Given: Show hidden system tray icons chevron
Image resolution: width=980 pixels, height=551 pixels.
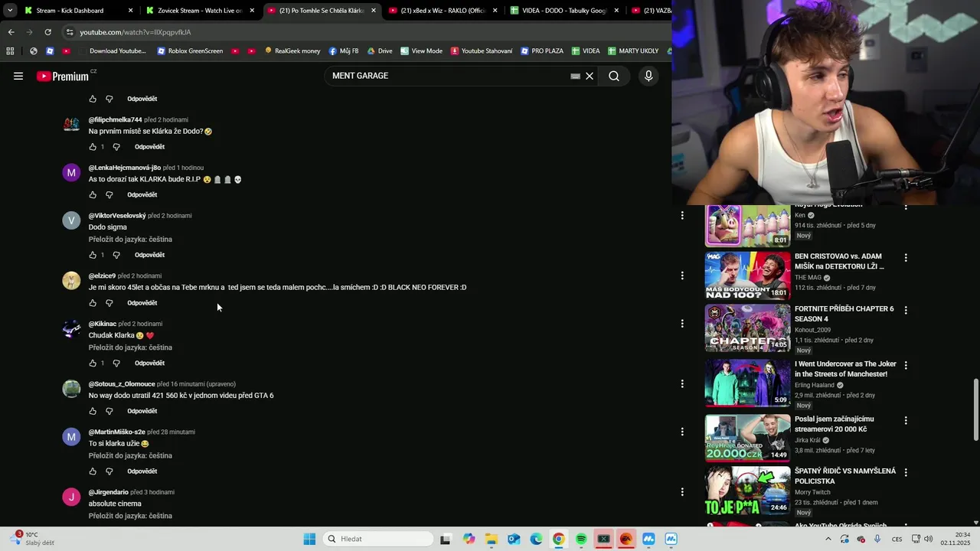Looking at the screenshot, I should click(x=828, y=539).
